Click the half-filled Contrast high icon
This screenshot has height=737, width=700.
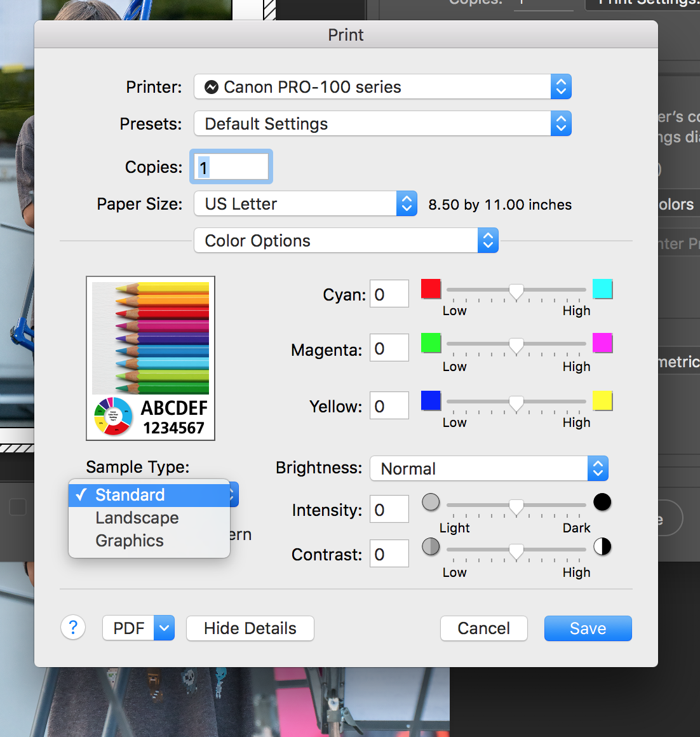tap(602, 546)
